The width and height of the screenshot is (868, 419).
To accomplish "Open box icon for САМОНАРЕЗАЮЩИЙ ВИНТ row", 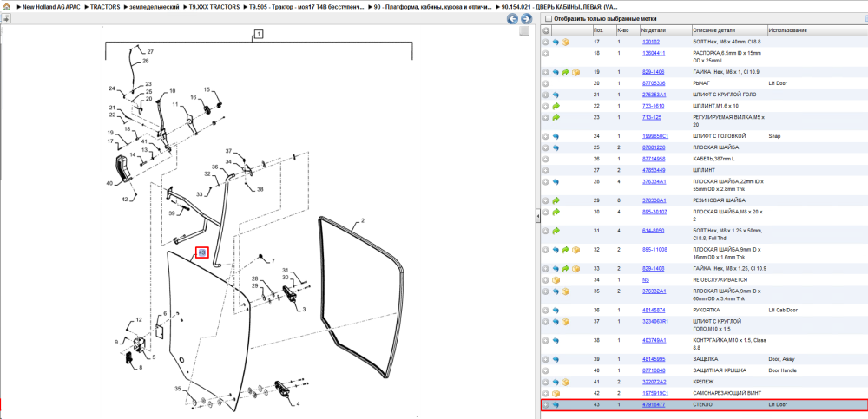I will point(556,393).
